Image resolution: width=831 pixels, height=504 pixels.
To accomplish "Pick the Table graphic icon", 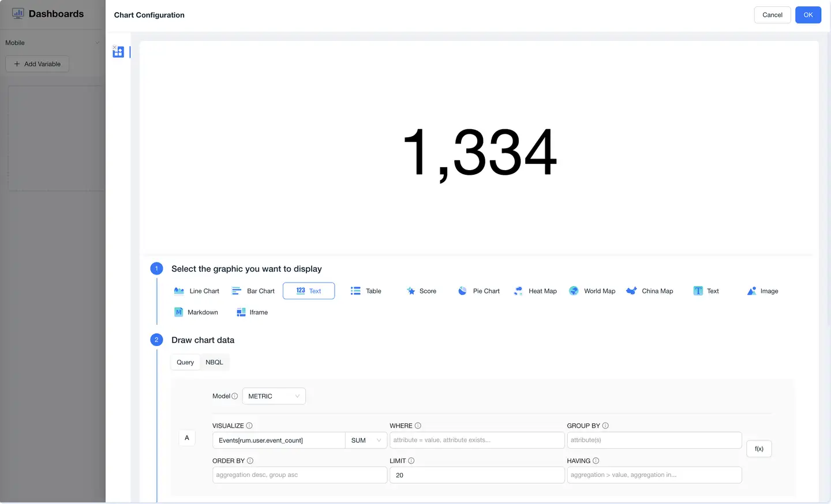I will pos(355,291).
